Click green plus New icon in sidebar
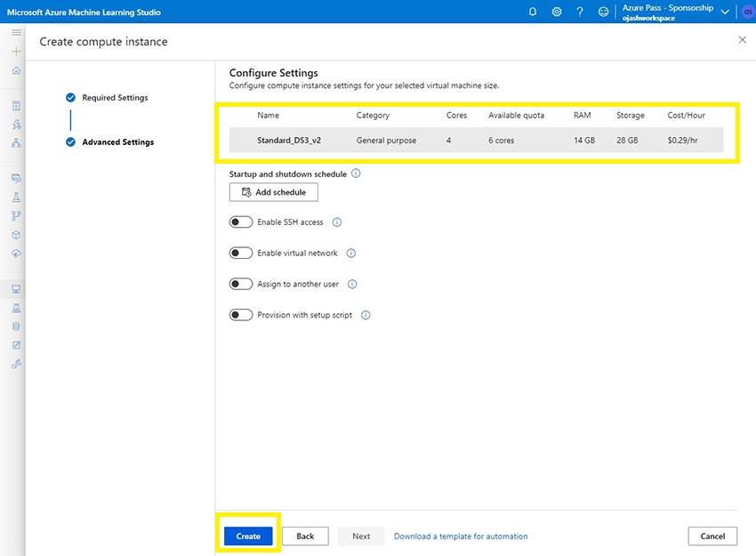 16,52
